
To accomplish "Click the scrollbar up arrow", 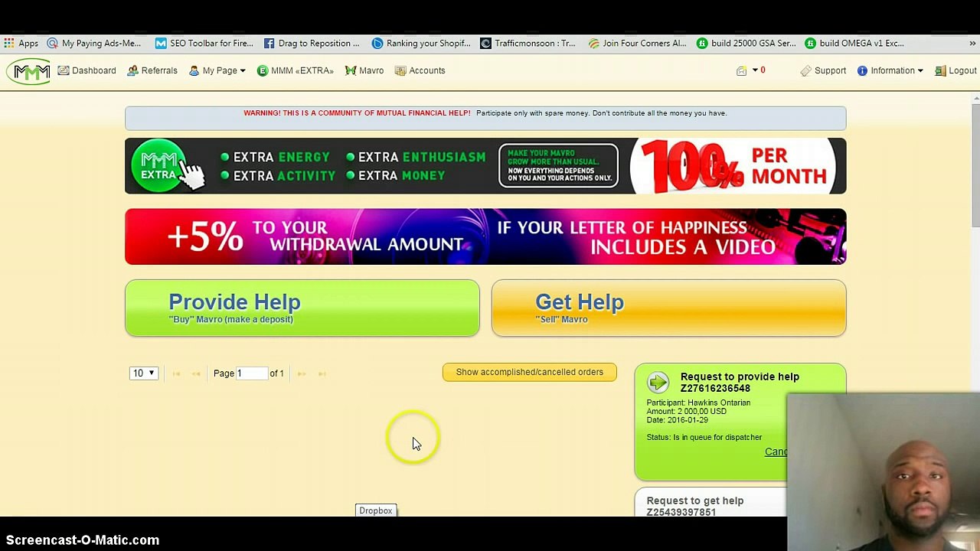I will [x=975, y=98].
